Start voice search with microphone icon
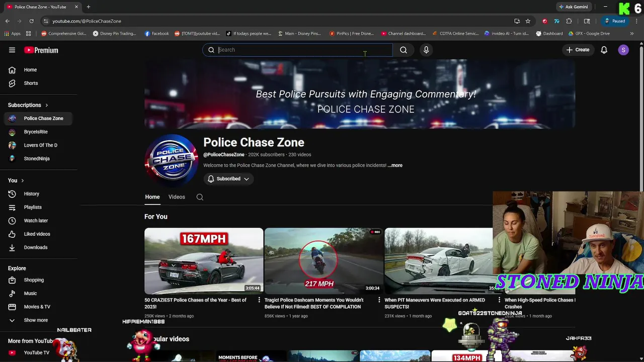Screen dimensions: 644x362 (426, 50)
